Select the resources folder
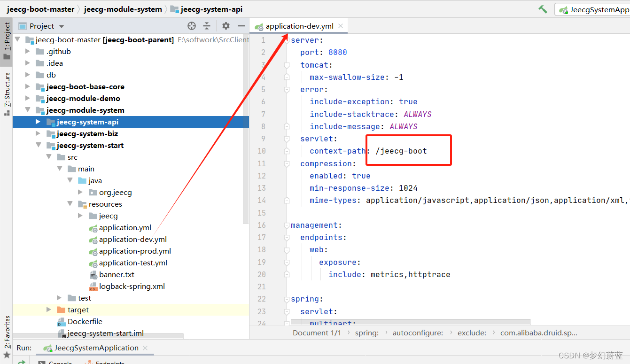 click(105, 204)
